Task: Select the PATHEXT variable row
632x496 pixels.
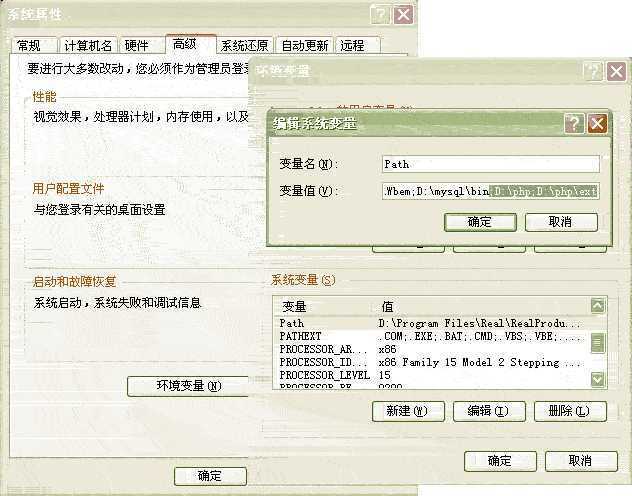Action: point(431,336)
